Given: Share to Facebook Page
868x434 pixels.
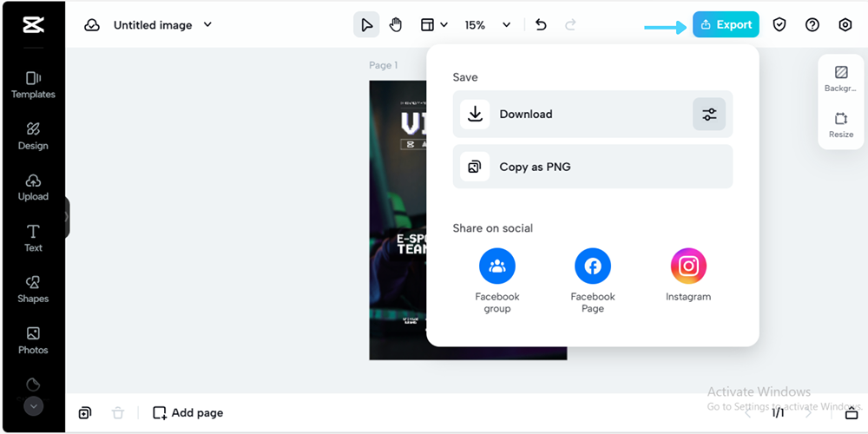Looking at the screenshot, I should 592,280.
